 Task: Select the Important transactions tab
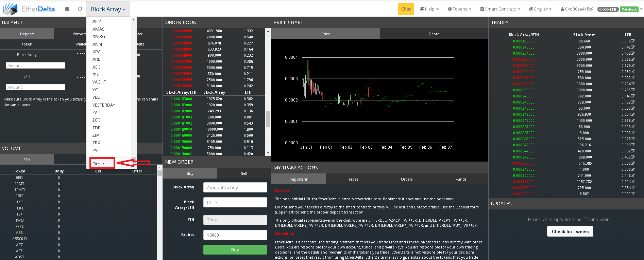(298, 179)
